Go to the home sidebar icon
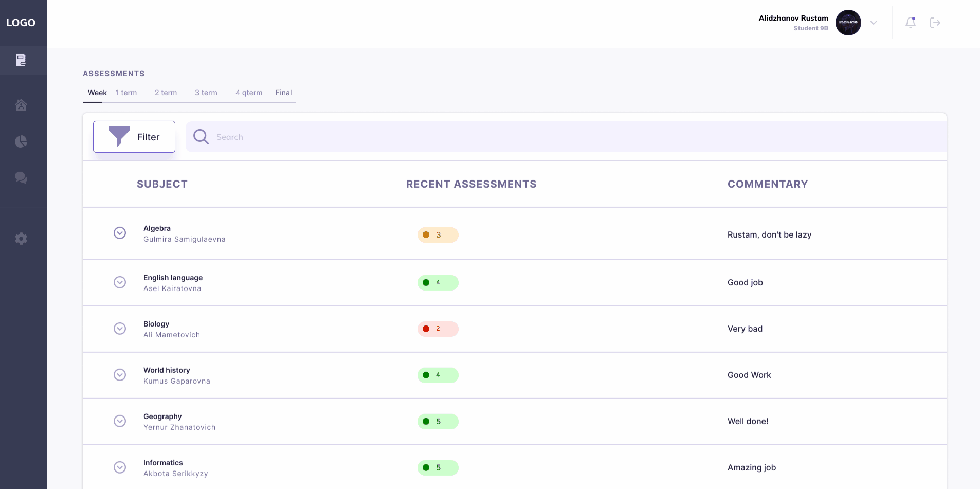Viewport: 980px width, 489px height. [21, 105]
